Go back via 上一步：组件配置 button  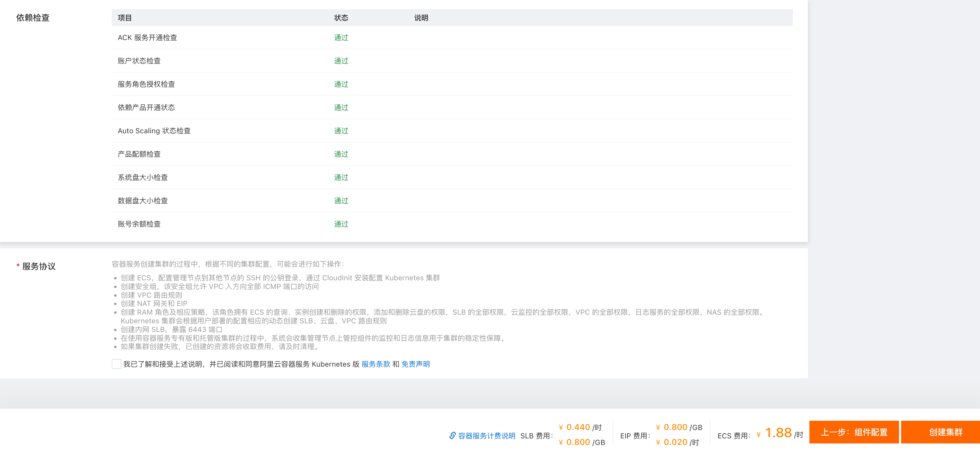coord(854,432)
